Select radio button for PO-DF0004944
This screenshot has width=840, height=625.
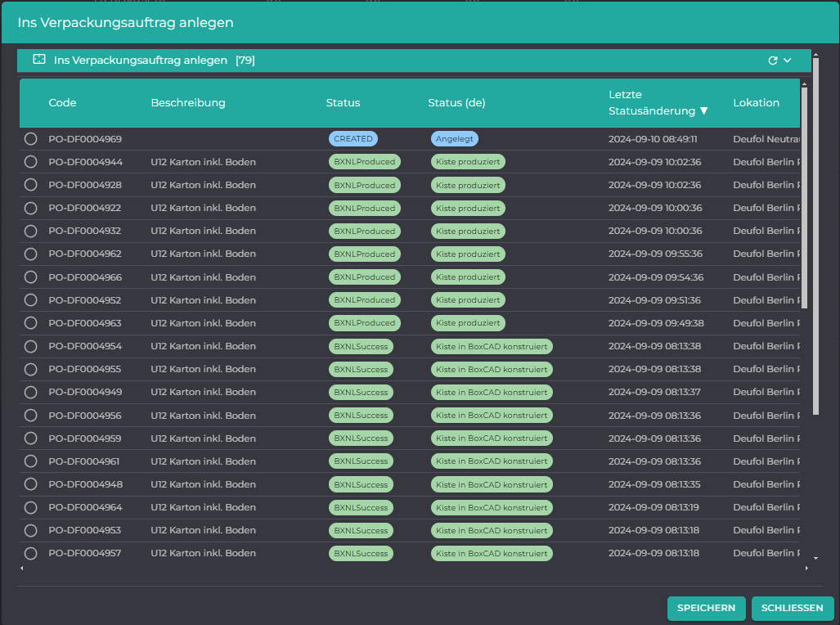coord(30,162)
